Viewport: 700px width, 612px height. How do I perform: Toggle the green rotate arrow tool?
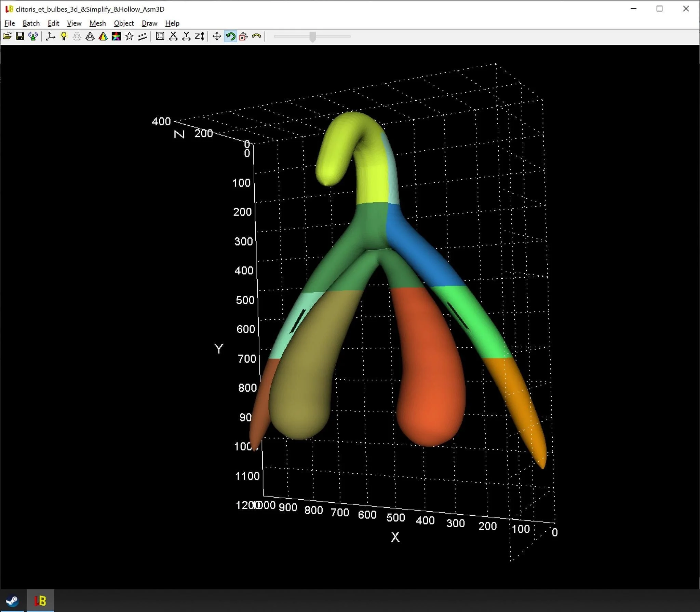pos(231,36)
